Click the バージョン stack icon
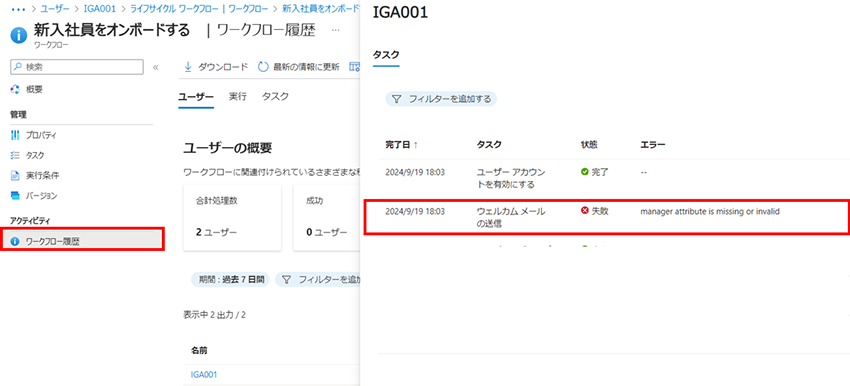The width and height of the screenshot is (850, 386). coord(15,195)
